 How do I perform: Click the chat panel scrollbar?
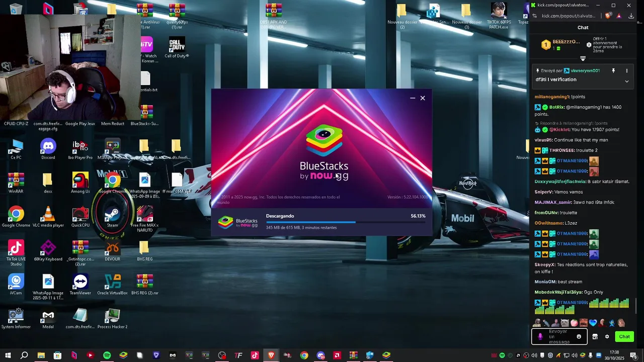pyautogui.click(x=636, y=305)
